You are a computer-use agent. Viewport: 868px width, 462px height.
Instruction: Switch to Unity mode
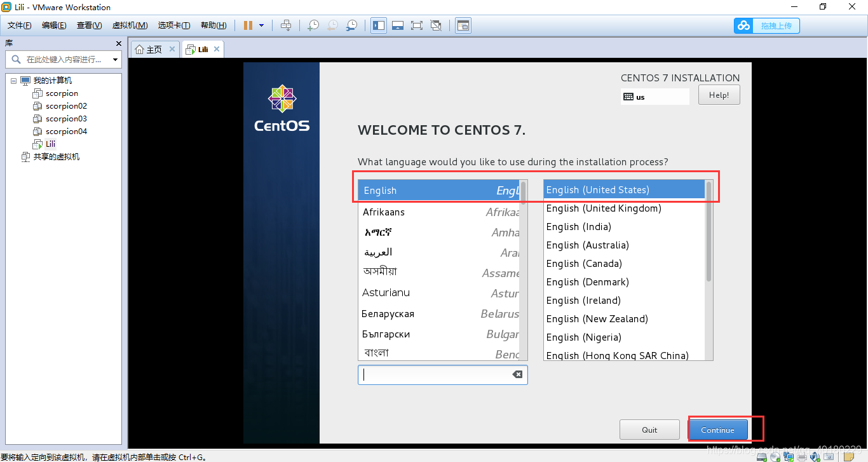(x=436, y=25)
